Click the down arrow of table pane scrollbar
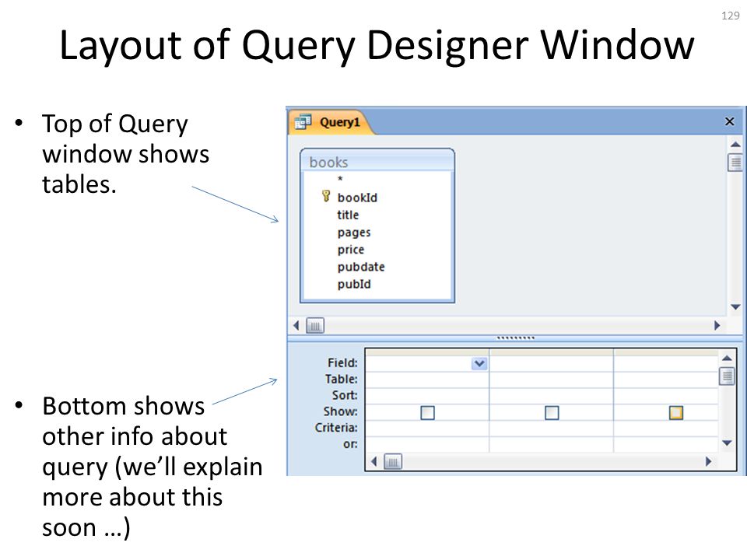 click(735, 307)
